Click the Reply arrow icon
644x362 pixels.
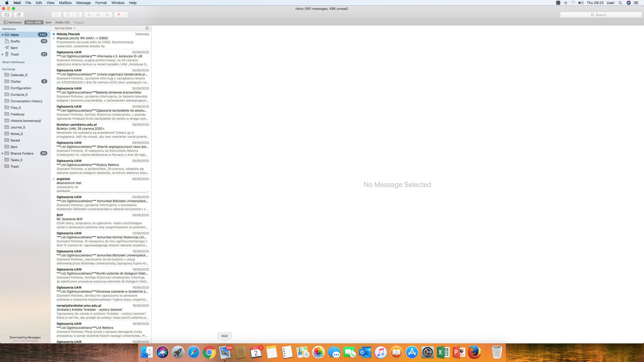[89, 15]
